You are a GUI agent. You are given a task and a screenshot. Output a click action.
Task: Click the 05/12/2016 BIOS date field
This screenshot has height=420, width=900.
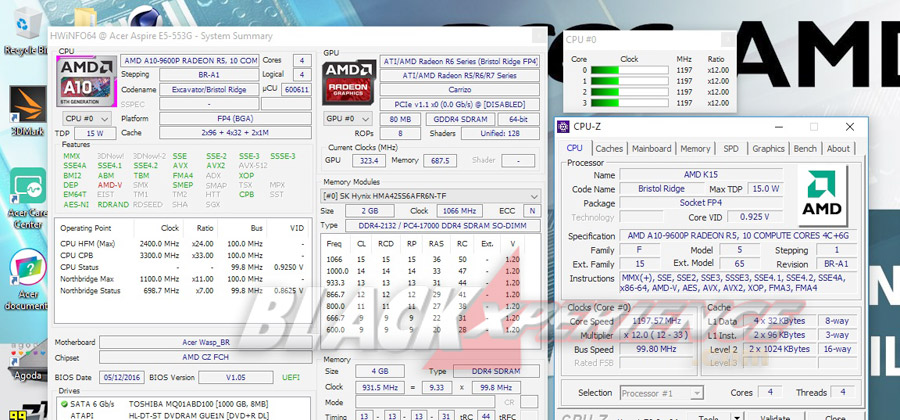click(x=122, y=378)
